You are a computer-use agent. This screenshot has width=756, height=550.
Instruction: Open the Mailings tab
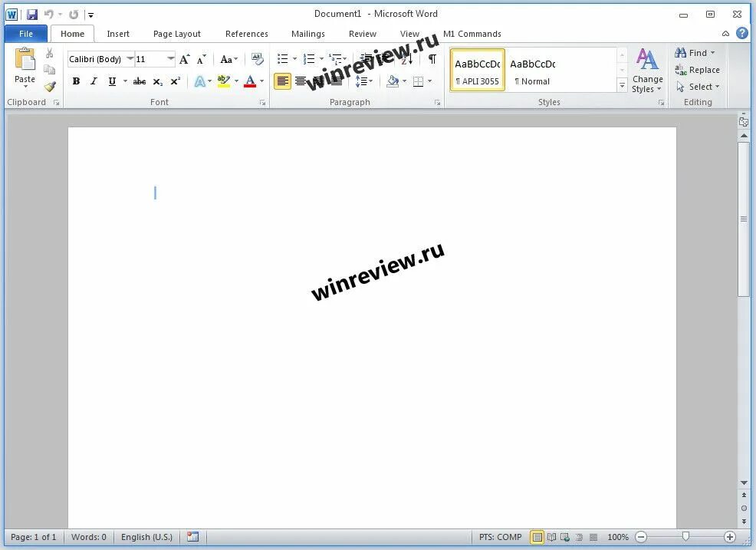308,34
